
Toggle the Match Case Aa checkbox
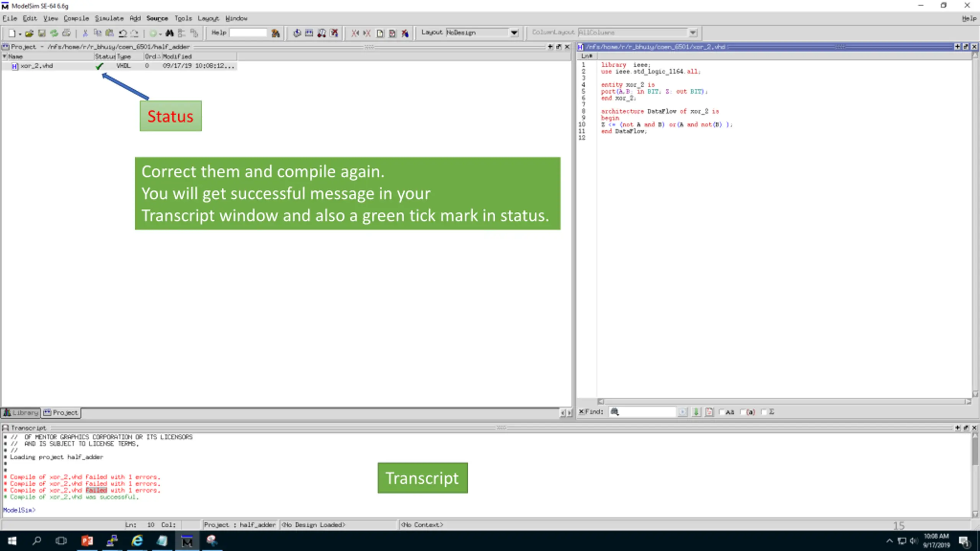point(722,412)
